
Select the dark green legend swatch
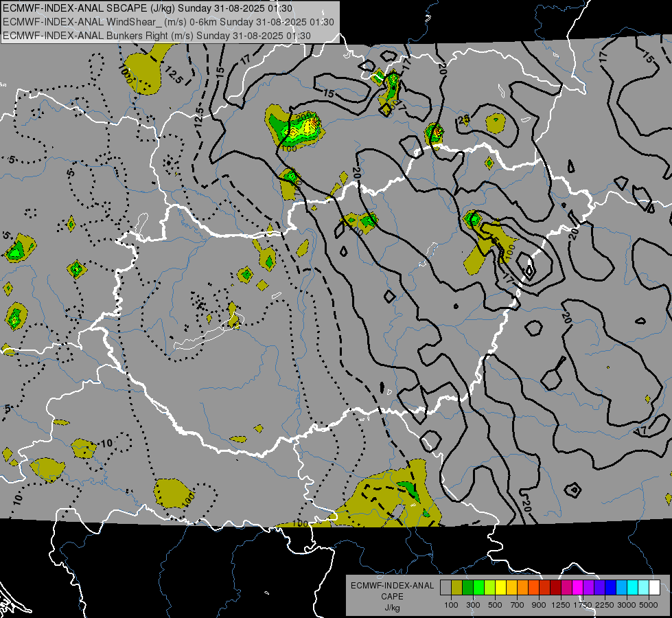[x=467, y=587]
